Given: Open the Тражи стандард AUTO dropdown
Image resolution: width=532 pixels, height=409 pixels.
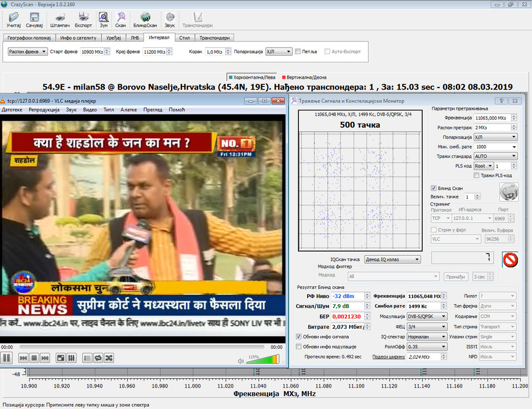Looking at the screenshot, I should point(495,156).
